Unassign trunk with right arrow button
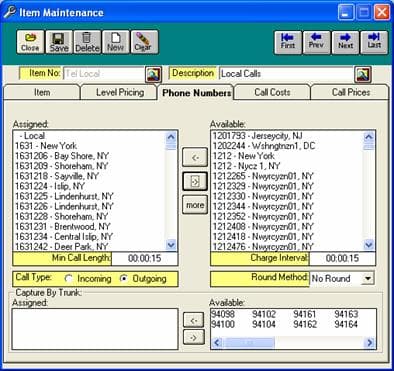The image size is (394, 371). pyautogui.click(x=194, y=337)
